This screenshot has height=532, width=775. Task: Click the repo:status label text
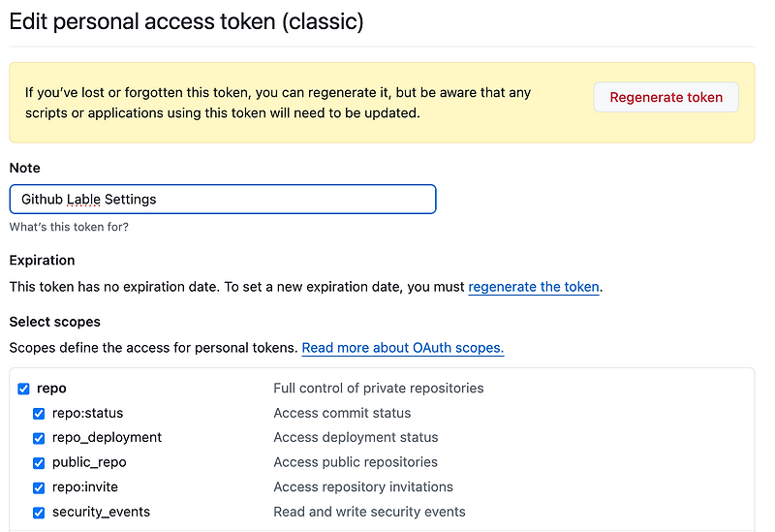(87, 413)
